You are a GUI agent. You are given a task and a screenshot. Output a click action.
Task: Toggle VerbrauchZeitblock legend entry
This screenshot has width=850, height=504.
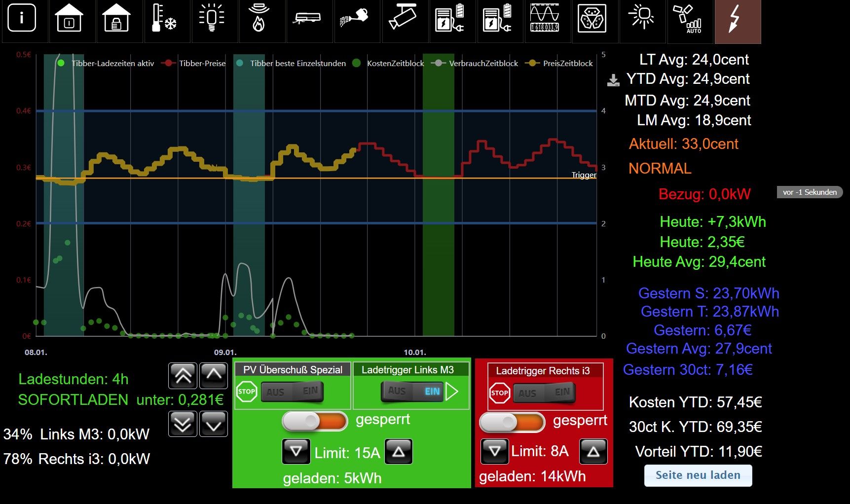click(475, 63)
